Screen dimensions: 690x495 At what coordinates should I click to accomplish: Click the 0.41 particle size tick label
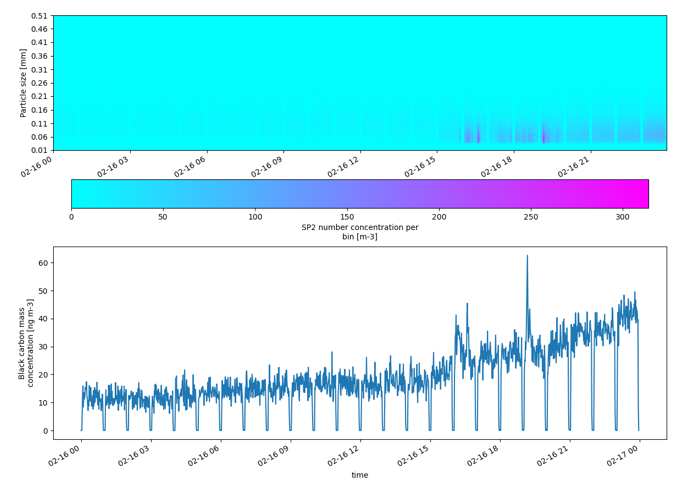click(39, 43)
